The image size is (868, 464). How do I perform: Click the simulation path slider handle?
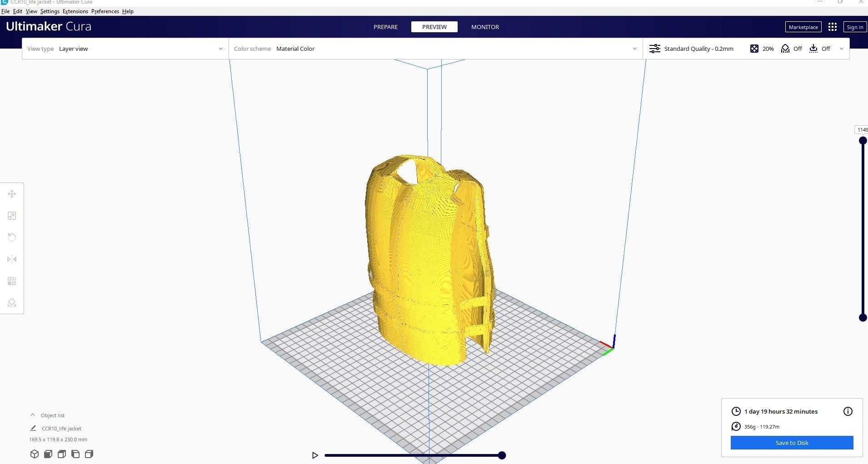pos(502,455)
